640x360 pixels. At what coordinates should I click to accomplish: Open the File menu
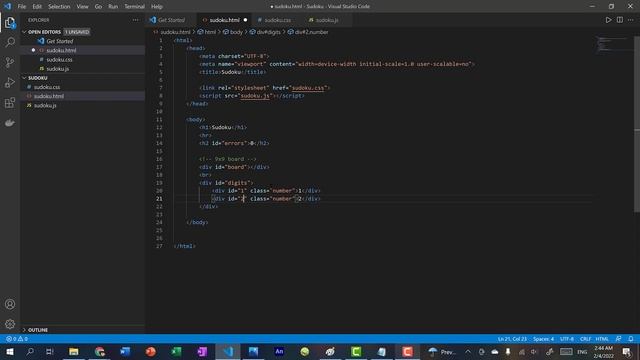tap(22, 7)
